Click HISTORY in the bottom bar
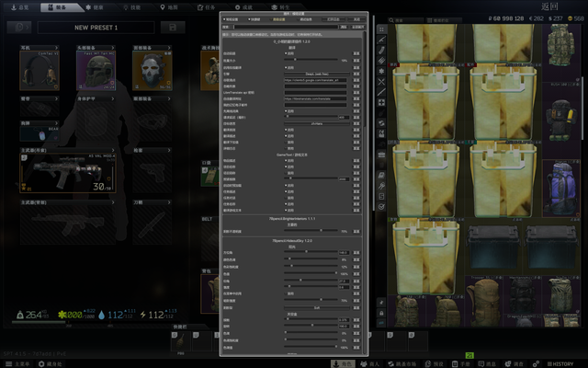The image size is (588, 368). coord(560,364)
